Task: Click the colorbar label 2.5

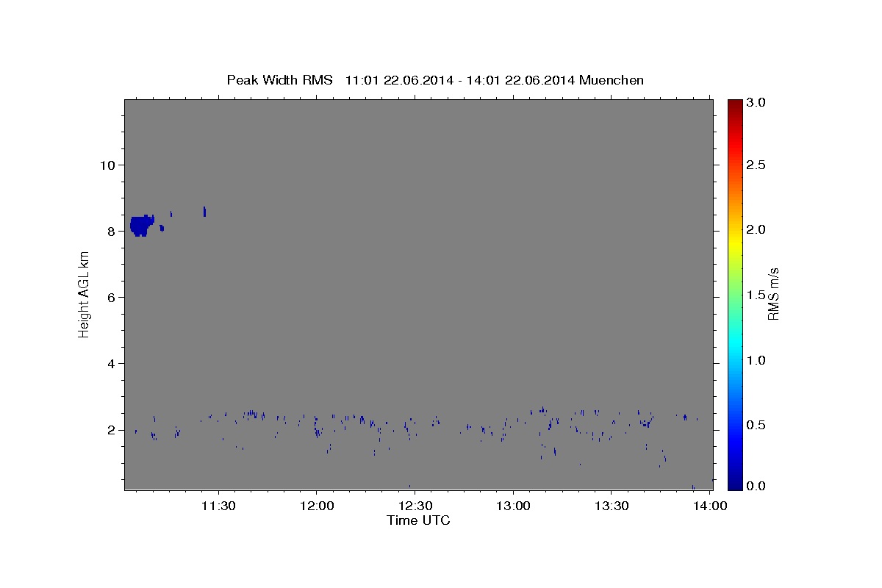Action: click(756, 165)
